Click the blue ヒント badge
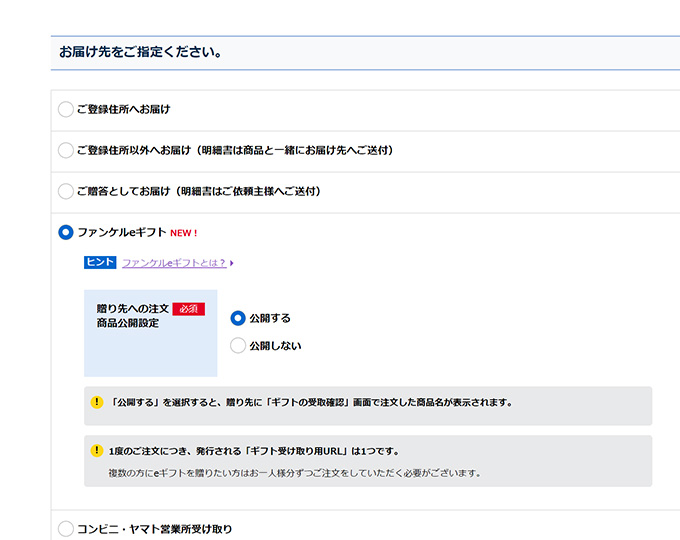 coord(100,262)
